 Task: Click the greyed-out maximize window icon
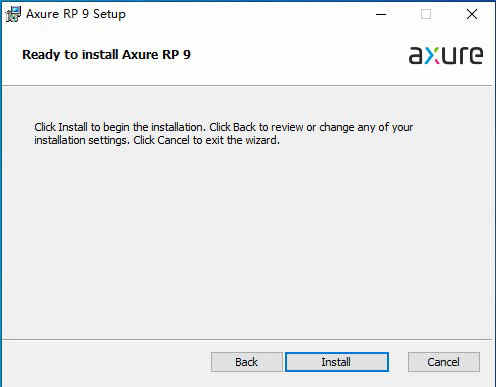[426, 14]
